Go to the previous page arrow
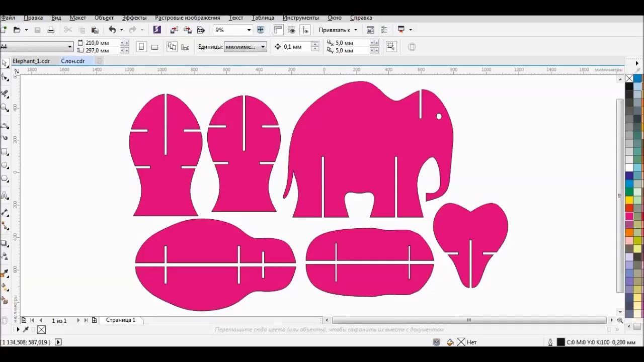The image size is (644, 362). coord(41,320)
